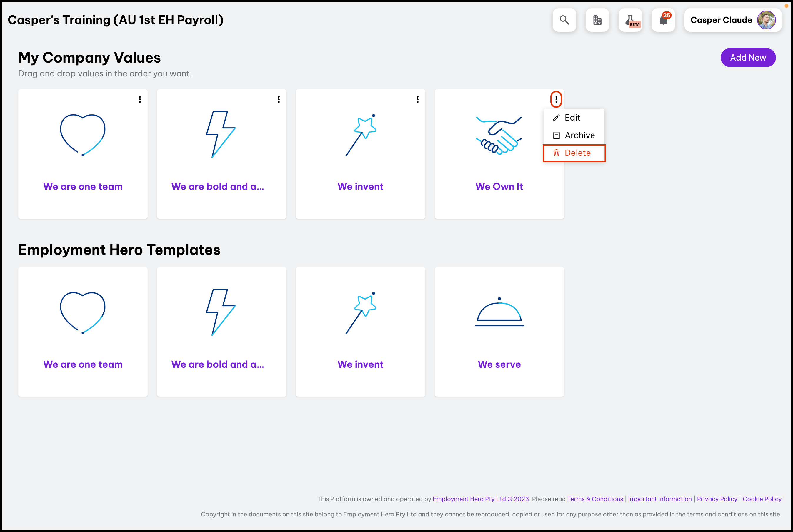Click the organisation building icon
This screenshot has width=793, height=532.
pyautogui.click(x=597, y=20)
